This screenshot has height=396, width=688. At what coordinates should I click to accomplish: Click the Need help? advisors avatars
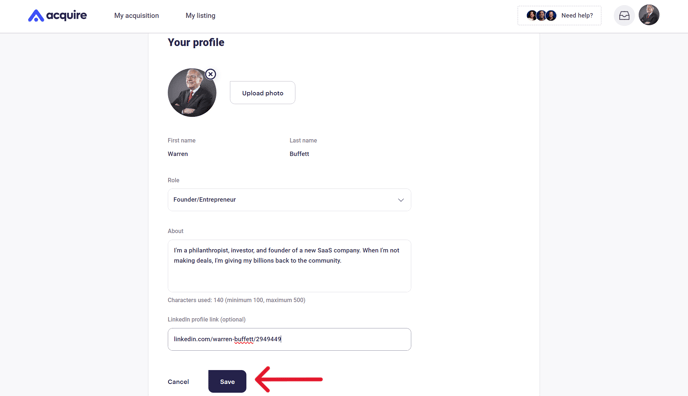(x=541, y=16)
